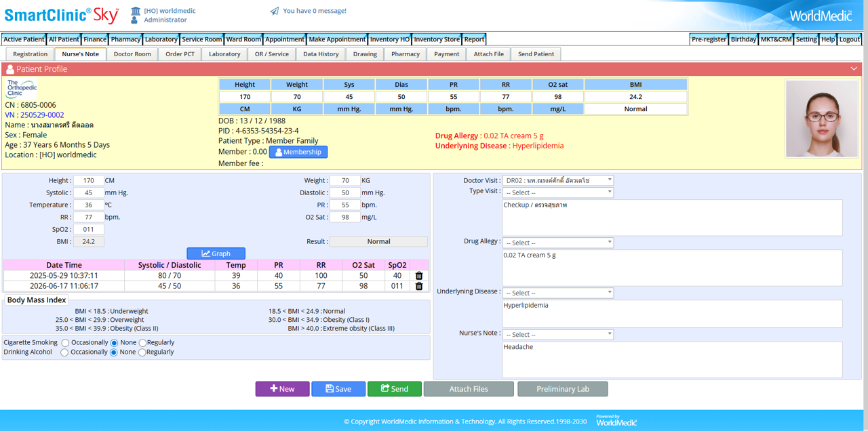Click the WorldMedic logo at top right
The height and width of the screenshot is (431, 868).
click(821, 16)
